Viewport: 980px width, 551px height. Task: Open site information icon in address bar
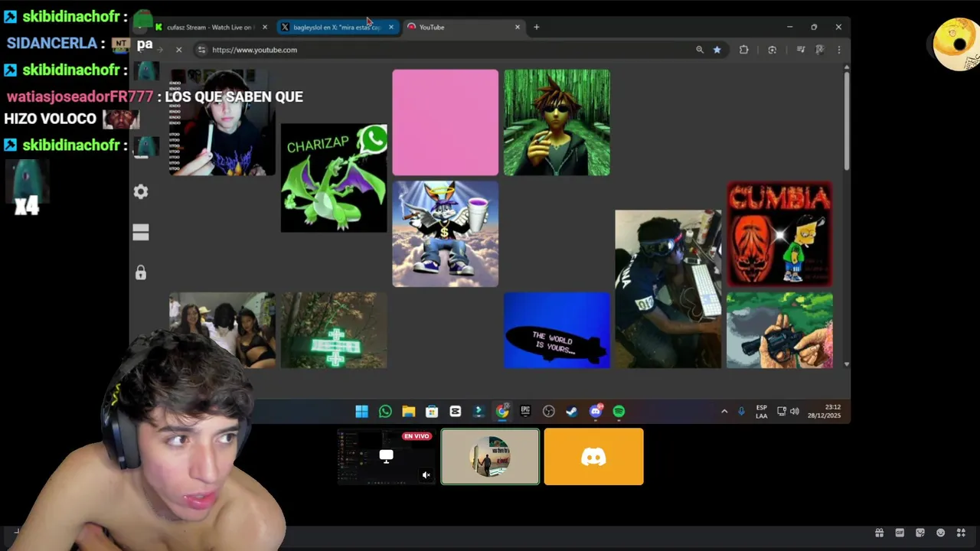(201, 50)
